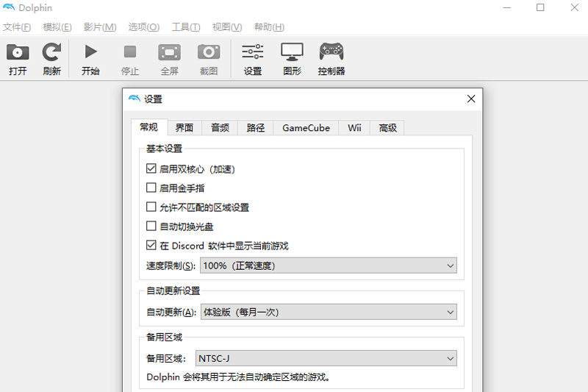The height and width of the screenshot is (392, 588).
Task: Close the 设置 dialog window
Action: 471,99
